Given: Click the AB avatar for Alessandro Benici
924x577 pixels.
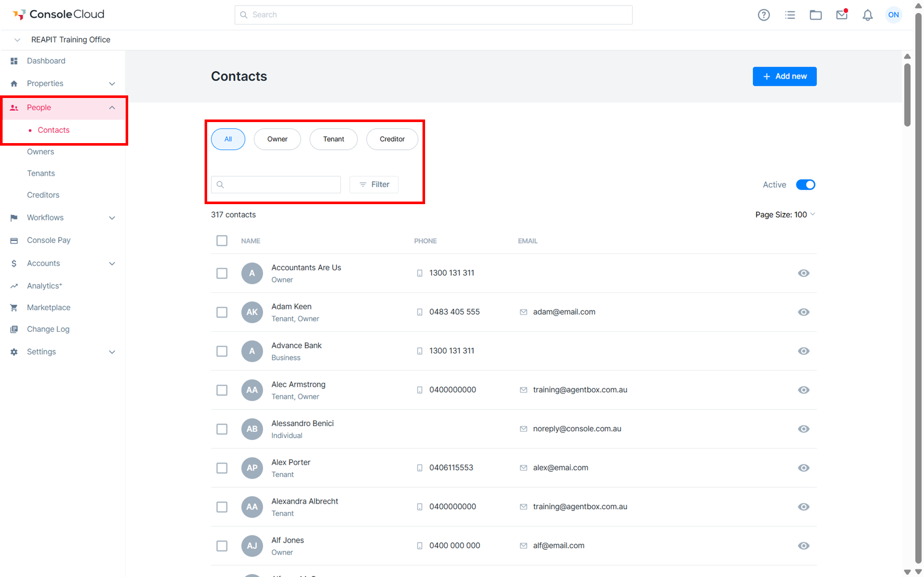Looking at the screenshot, I should (252, 429).
